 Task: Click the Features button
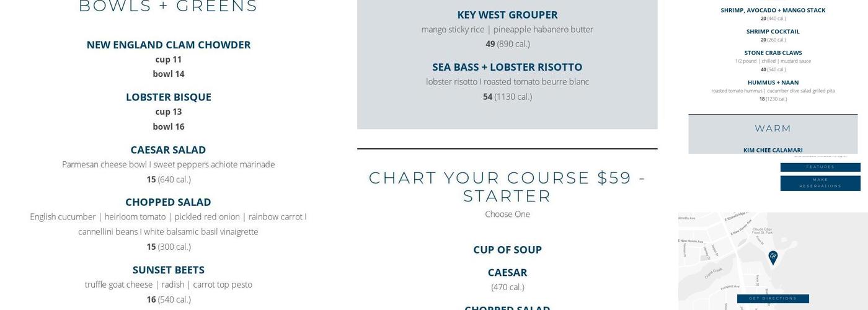point(820,167)
